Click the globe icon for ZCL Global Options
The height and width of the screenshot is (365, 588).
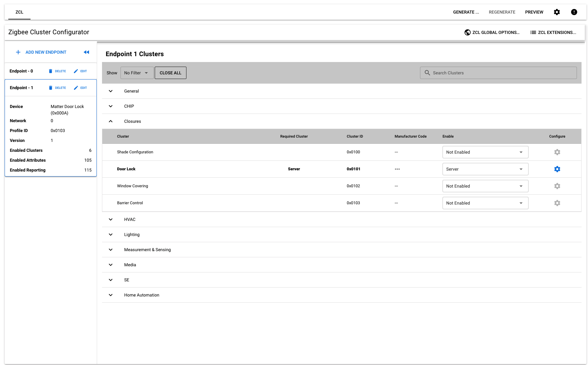(x=467, y=32)
